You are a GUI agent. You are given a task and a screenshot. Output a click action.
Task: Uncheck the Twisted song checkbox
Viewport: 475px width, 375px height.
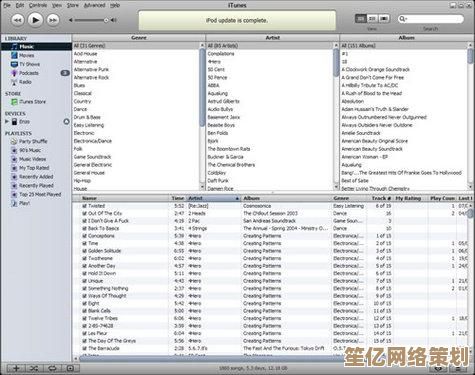85,206
